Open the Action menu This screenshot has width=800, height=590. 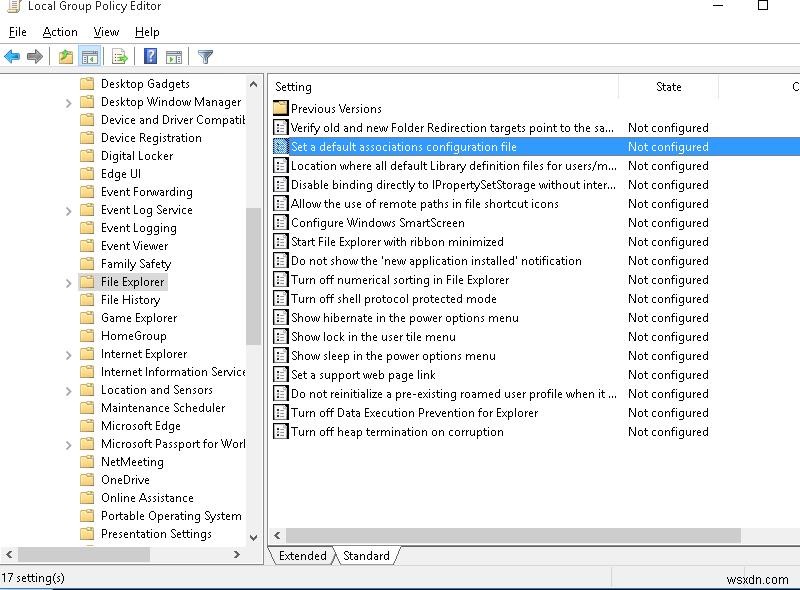60,32
